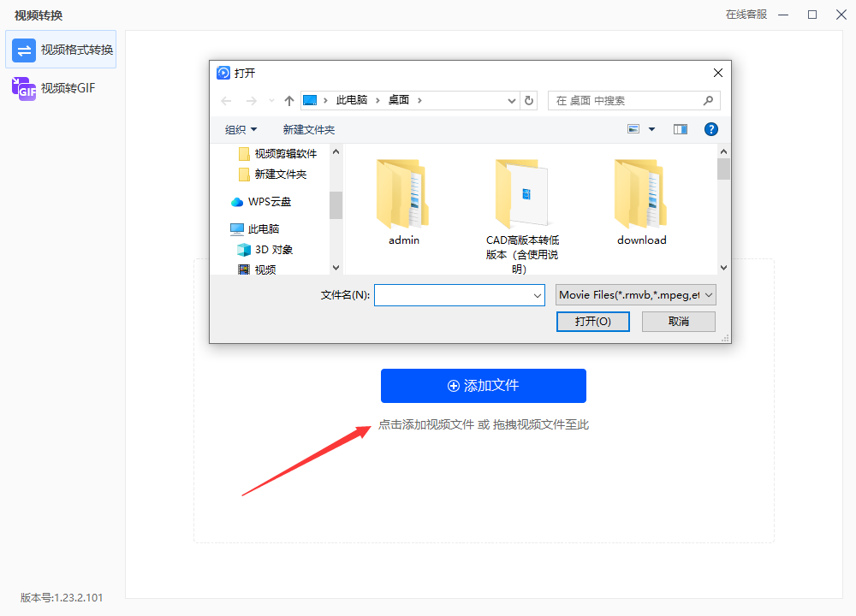
Task: Maximize the 视频转换 window
Action: tap(812, 15)
